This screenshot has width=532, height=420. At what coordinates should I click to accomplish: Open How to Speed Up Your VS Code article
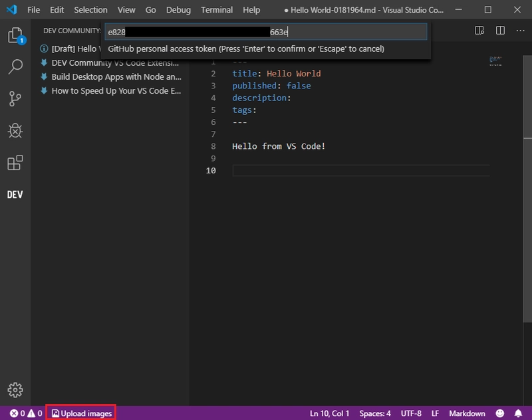116,90
